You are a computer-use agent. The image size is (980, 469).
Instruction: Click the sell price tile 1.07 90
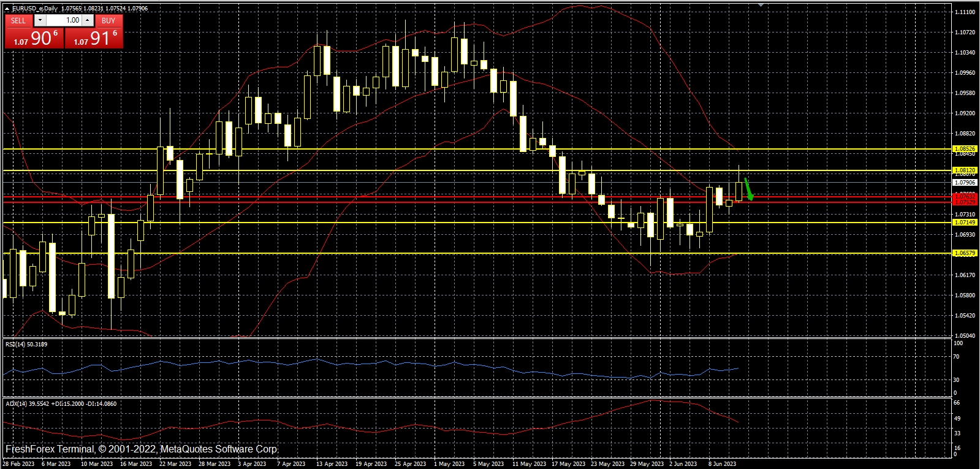34,38
